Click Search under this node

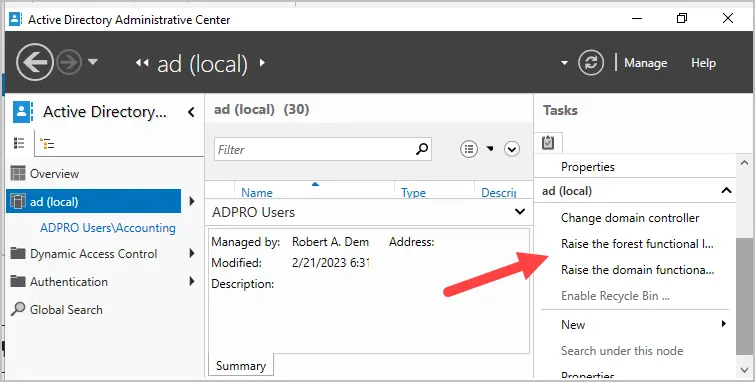point(622,351)
